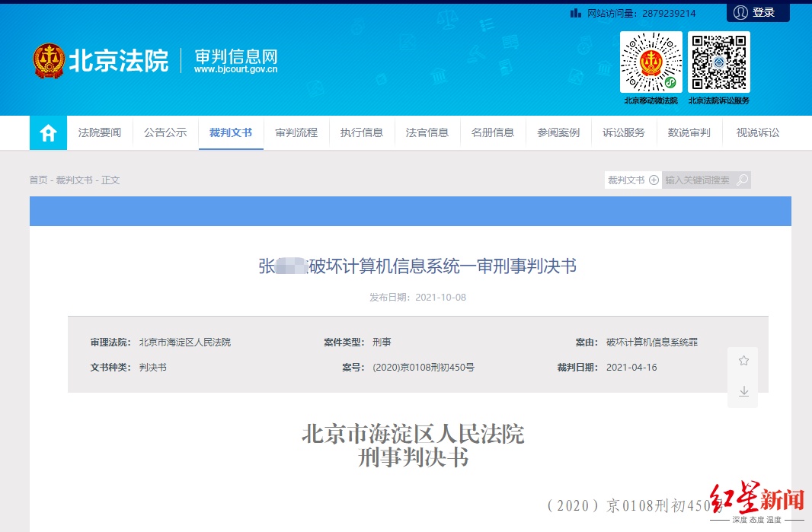The height and width of the screenshot is (532, 812).
Task: Click the 北京法院诉讼服务 QR code
Action: pyautogui.click(x=718, y=62)
